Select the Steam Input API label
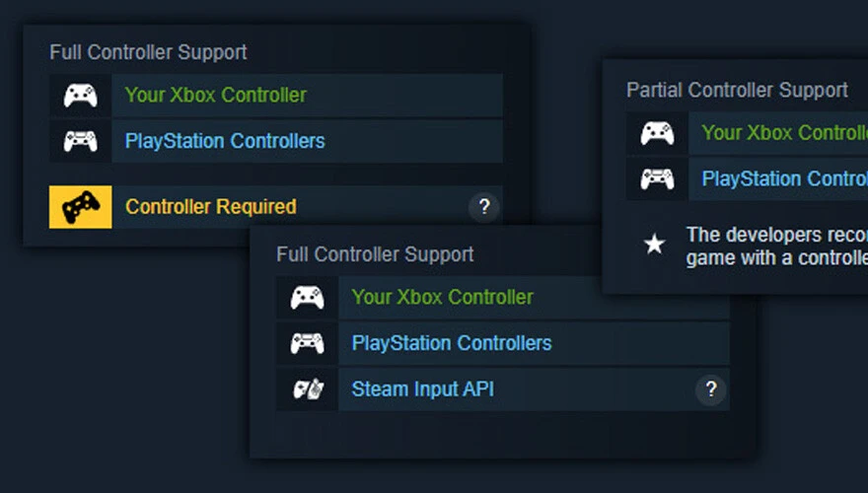This screenshot has width=868, height=493. [422, 389]
